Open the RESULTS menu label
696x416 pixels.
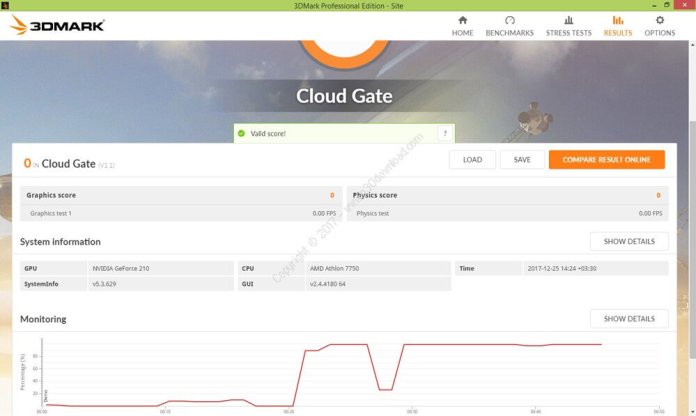[617, 33]
